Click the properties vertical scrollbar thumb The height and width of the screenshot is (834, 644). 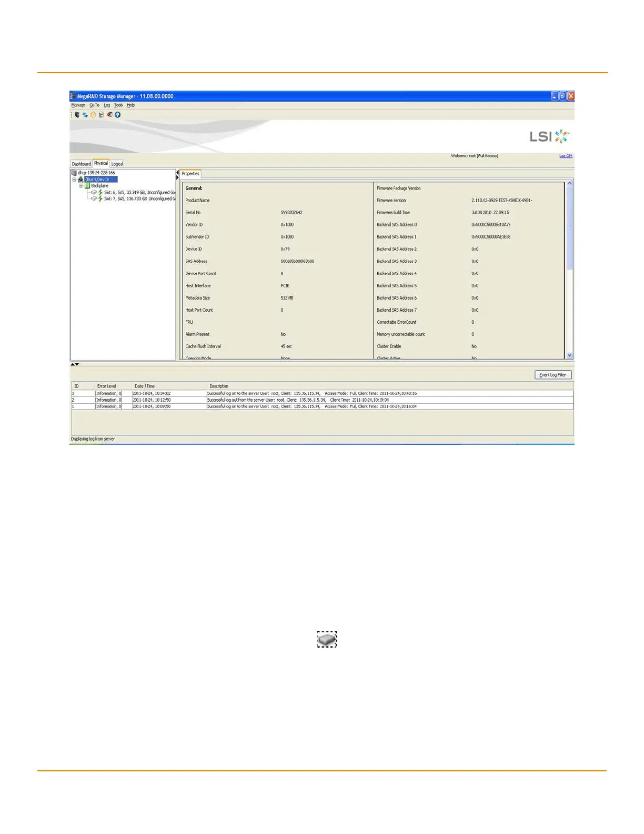[569, 228]
